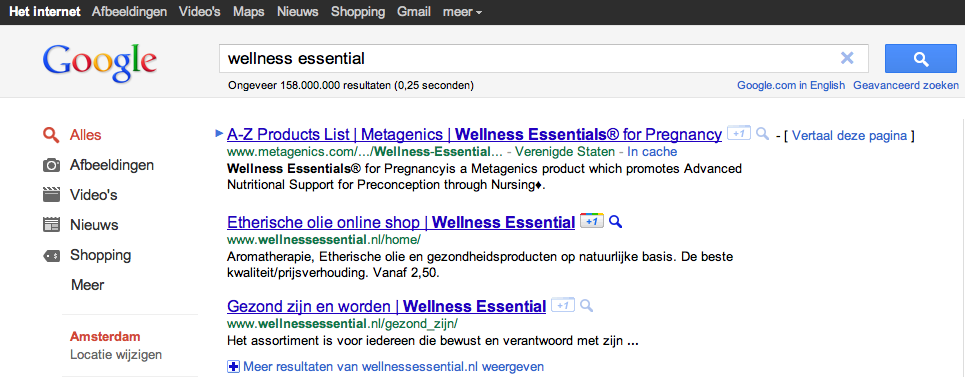The width and height of the screenshot is (965, 377).
Task: Click 'Vertaal deze pagina' link
Action: [849, 135]
